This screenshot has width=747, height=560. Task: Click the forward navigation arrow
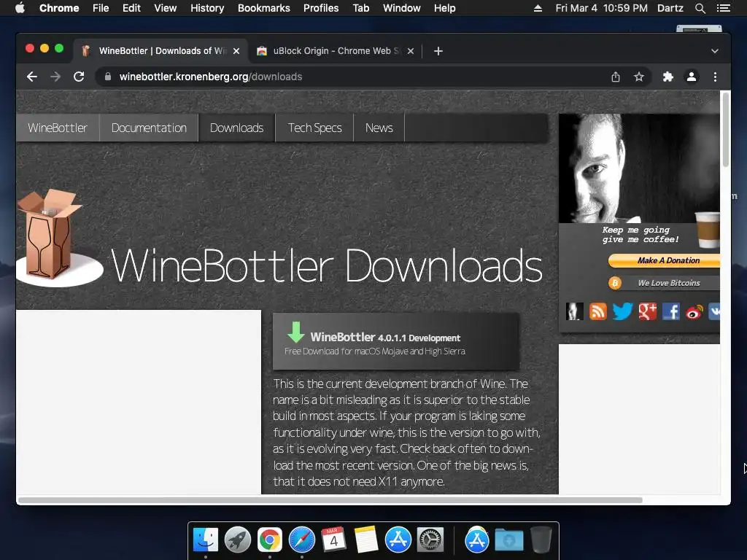coord(55,77)
